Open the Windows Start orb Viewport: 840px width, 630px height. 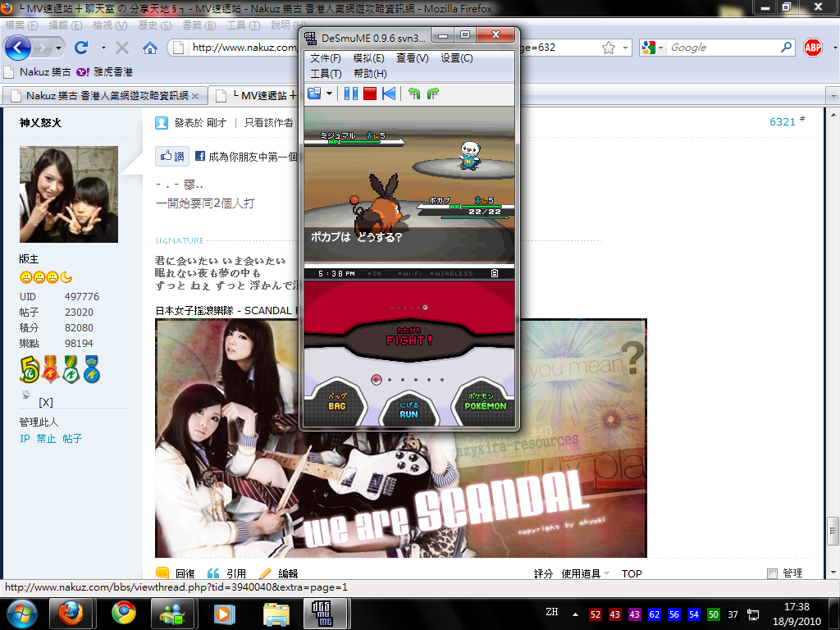[21, 614]
